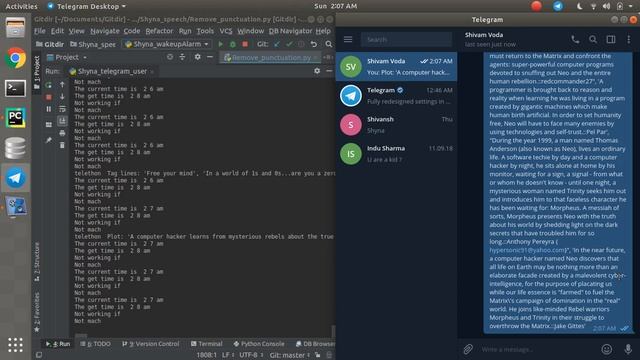Attach a file in Telegram
Image resolution: width=640 pixels, height=360 pixels.
coord(468,349)
